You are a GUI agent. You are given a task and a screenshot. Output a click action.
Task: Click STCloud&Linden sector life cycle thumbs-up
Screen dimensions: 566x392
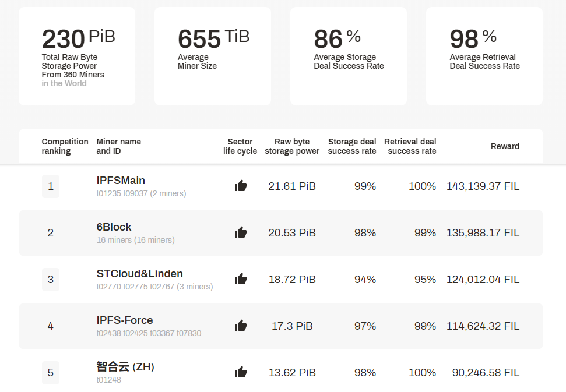coord(240,279)
